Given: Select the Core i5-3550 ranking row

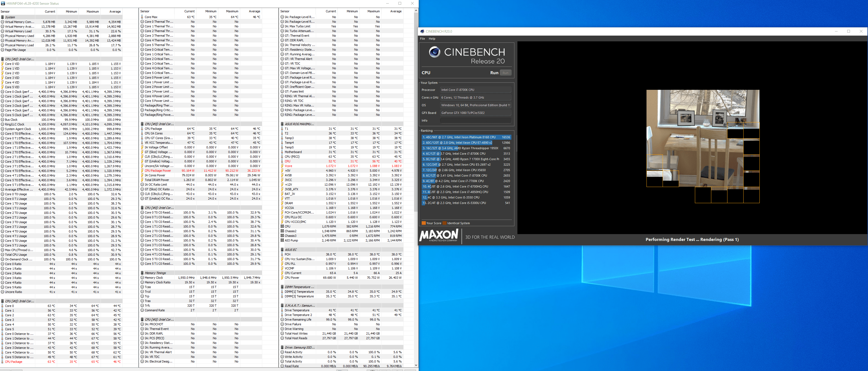Looking at the screenshot, I should [466, 197].
